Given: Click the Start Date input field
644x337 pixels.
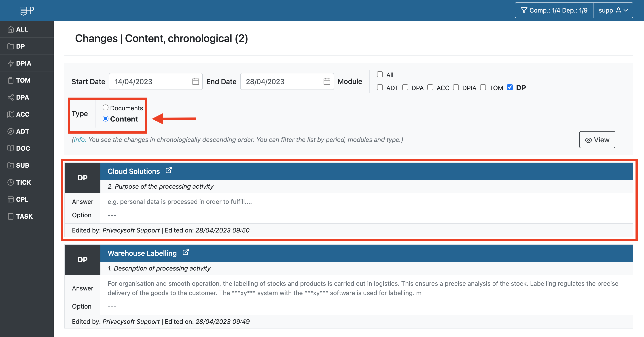Looking at the screenshot, I should tap(155, 81).
